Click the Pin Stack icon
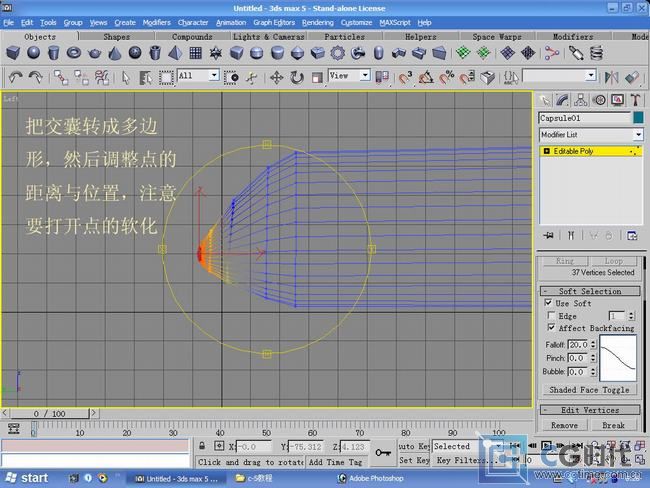 tap(548, 236)
